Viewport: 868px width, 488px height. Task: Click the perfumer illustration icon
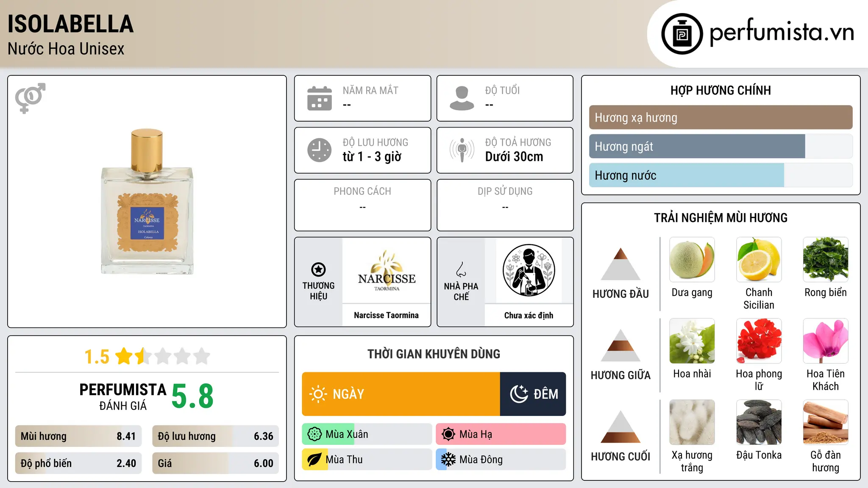point(529,270)
